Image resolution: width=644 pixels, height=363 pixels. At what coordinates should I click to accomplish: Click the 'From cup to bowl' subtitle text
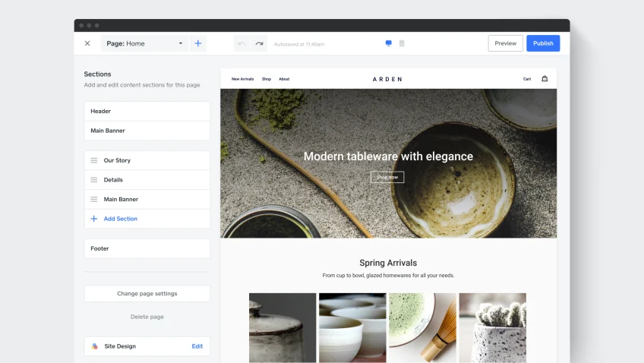388,276
